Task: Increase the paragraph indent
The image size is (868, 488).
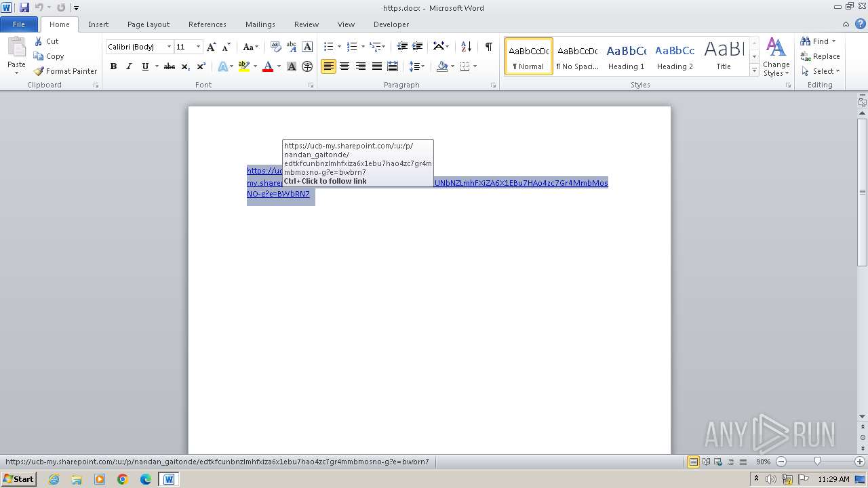Action: (418, 47)
